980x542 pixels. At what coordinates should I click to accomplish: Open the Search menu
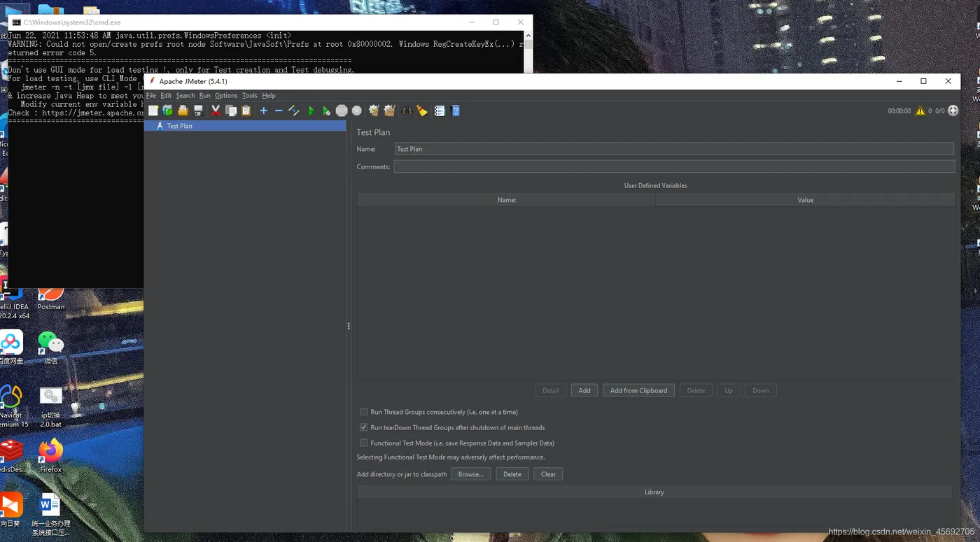[185, 95]
